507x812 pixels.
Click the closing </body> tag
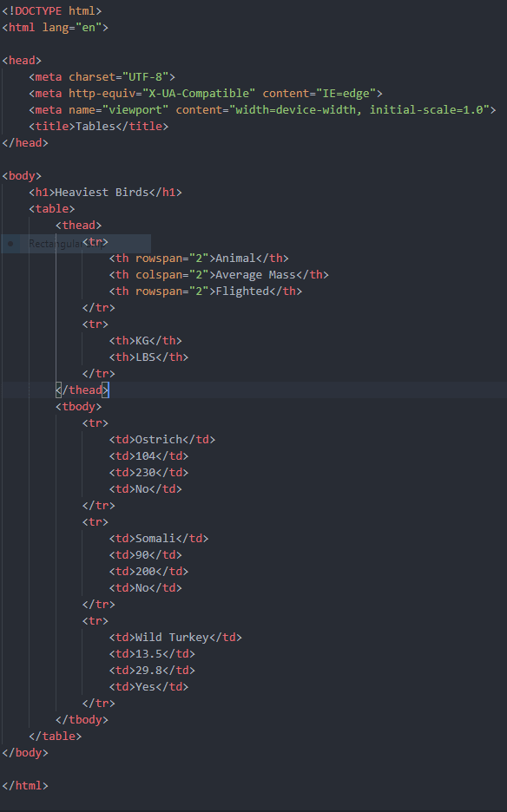pyautogui.click(x=25, y=753)
